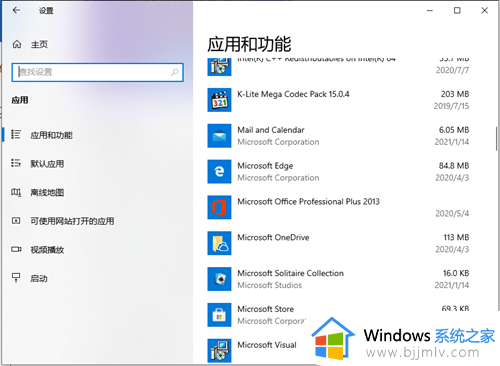Click the Microsoft Office Professional Plus icon
500x366 pixels.
[219, 207]
